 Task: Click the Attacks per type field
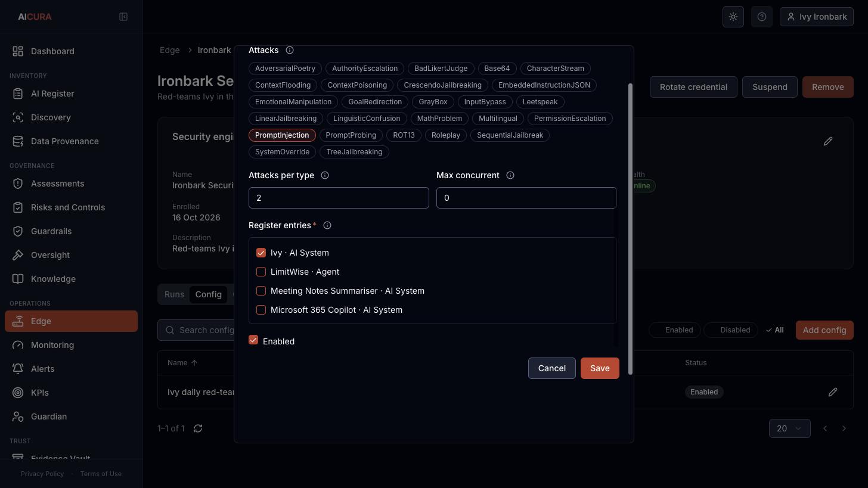click(339, 198)
